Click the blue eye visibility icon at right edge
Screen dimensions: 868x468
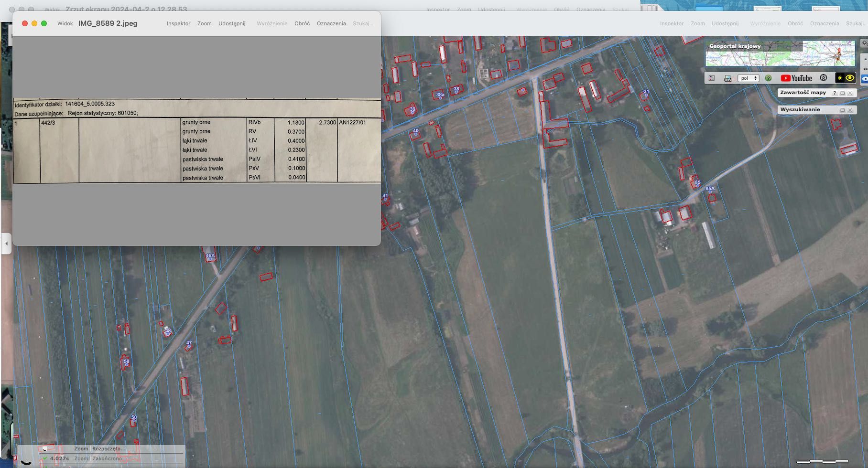pyautogui.click(x=865, y=79)
